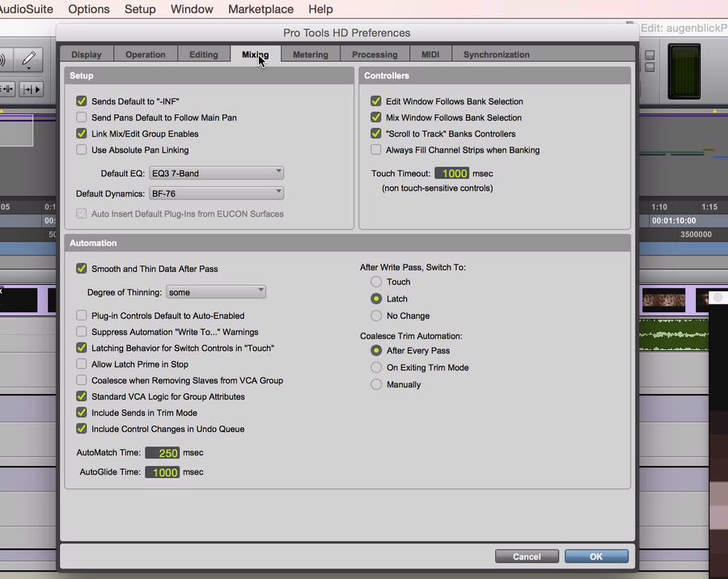Click the video clip thumbnail on the right

tap(663, 301)
